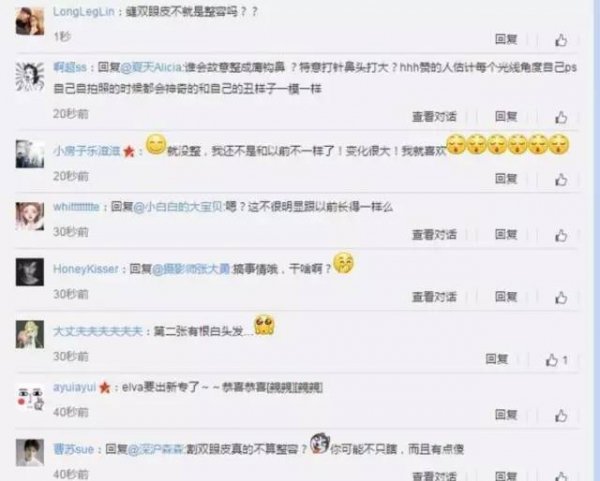Like 小房子乐滋滋's comment
Screen dimensions: 600x481
(x=561, y=179)
